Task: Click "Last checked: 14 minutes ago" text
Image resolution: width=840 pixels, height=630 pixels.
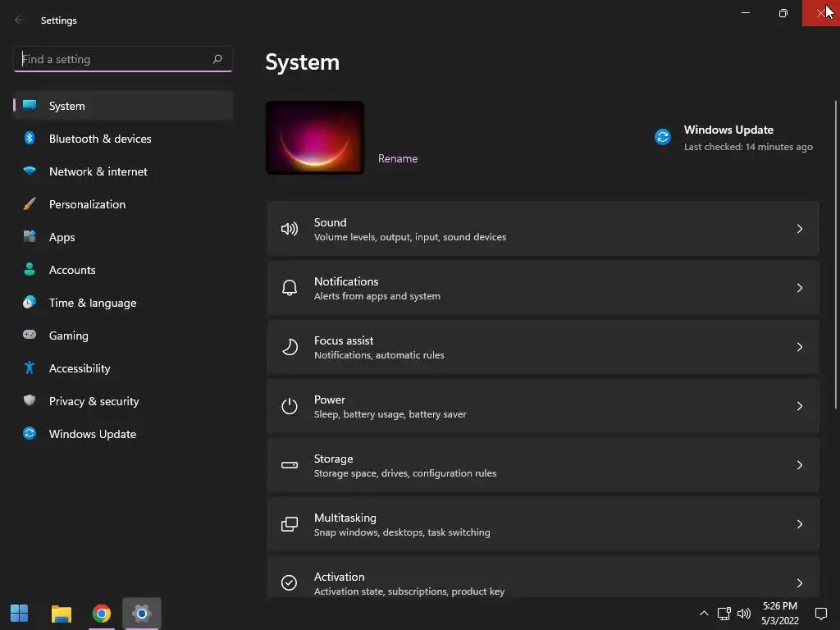Action: pos(748,147)
